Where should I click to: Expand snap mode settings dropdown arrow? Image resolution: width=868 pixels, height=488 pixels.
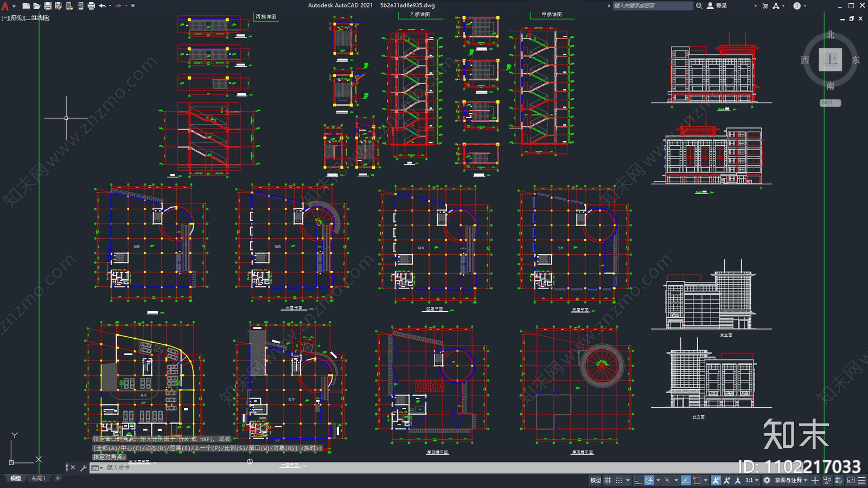pyautogui.click(x=628, y=480)
